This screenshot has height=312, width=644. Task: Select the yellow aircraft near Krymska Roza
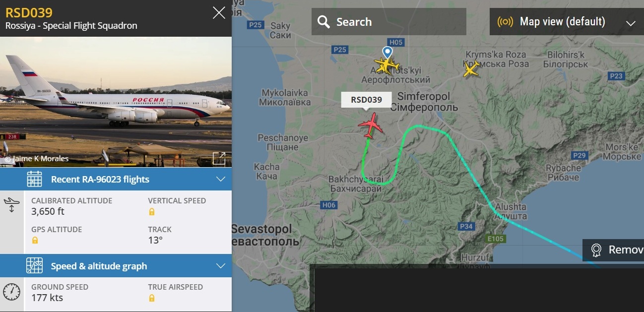[471, 69]
